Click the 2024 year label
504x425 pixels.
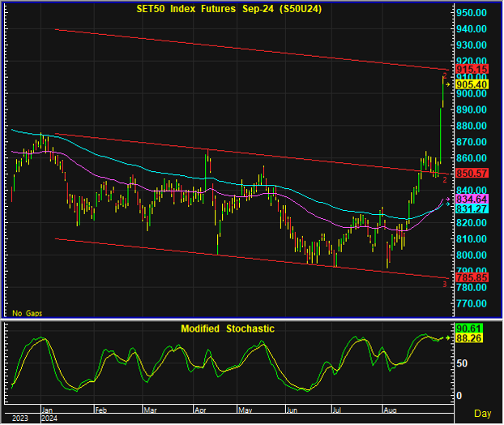coord(49,419)
